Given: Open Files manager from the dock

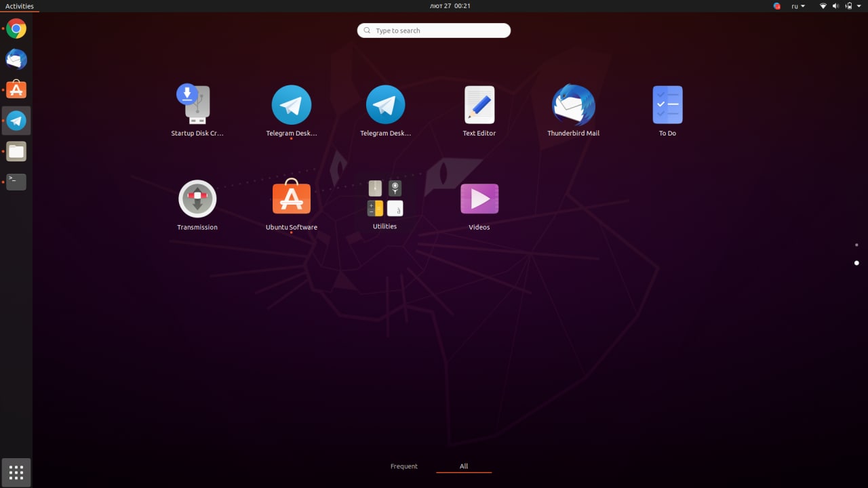Looking at the screenshot, I should point(16,151).
